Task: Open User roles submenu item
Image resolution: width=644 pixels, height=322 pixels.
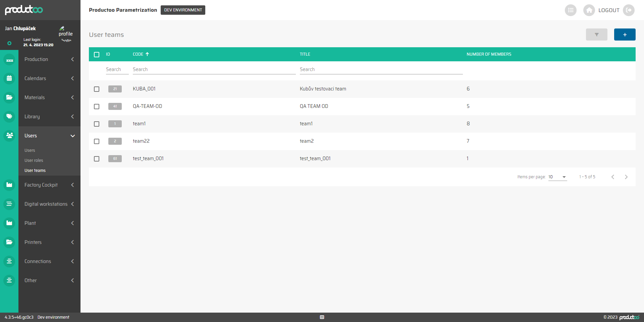Action: click(34, 160)
